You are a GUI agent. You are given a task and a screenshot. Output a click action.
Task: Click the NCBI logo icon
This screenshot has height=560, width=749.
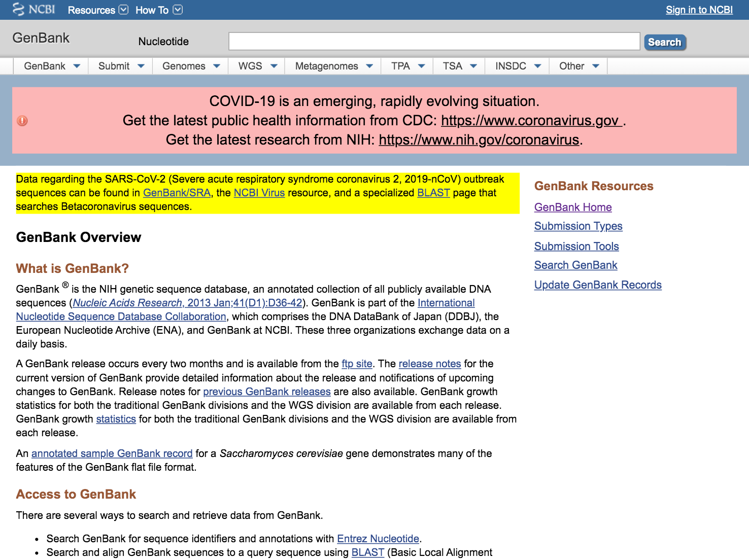[x=19, y=10]
